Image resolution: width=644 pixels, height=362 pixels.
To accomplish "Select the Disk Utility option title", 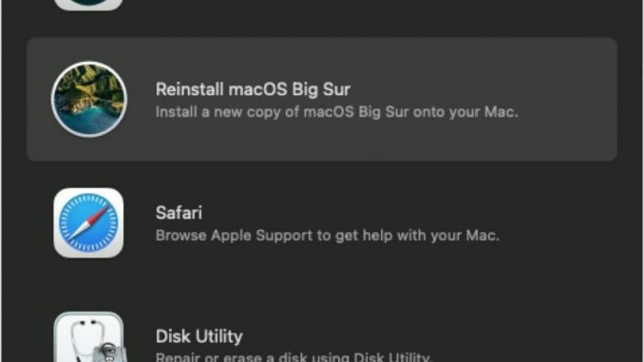I will click(x=199, y=336).
